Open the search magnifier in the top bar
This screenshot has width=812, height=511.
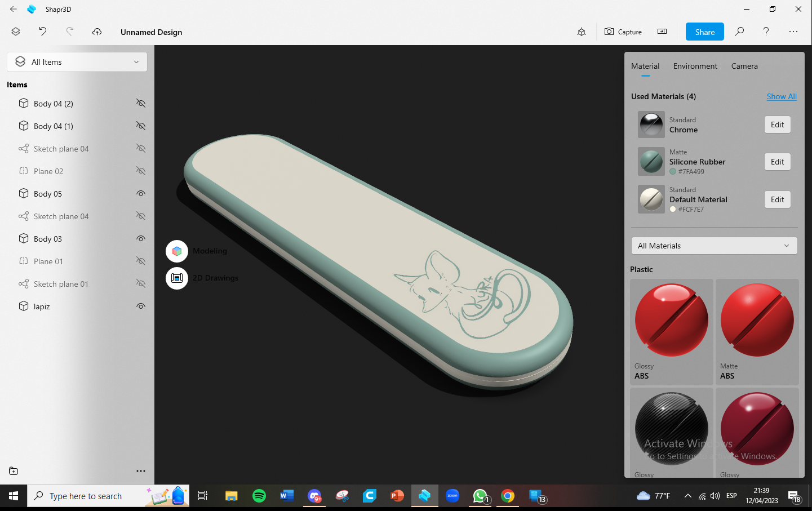click(739, 32)
